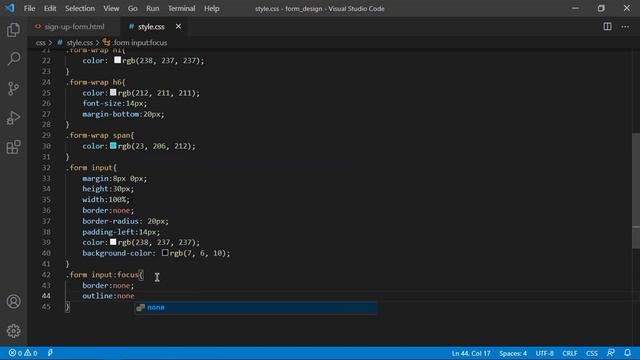Click the lightning port icon in status bar
The width and height of the screenshot is (640, 360).
[50, 353]
